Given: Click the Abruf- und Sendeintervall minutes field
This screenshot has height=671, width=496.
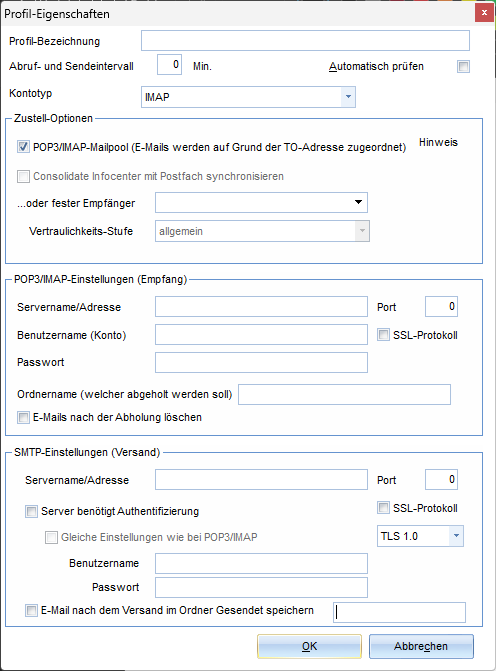Looking at the screenshot, I should click(x=169, y=65).
